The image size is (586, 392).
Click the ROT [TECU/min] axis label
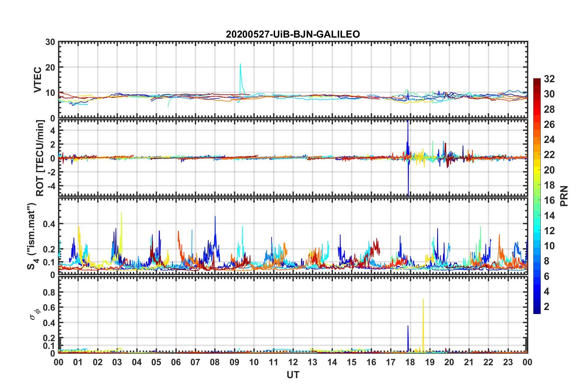tap(40, 158)
